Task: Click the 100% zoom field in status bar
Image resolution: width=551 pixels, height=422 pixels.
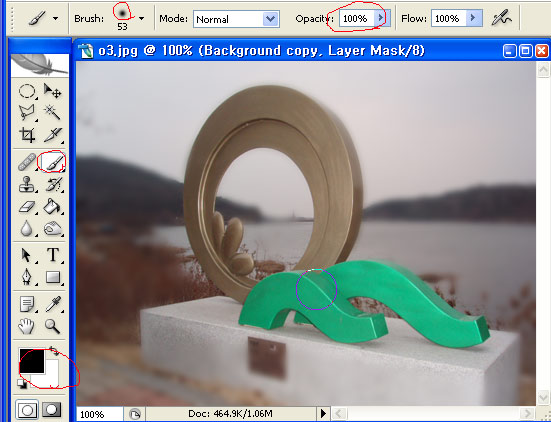Action: tap(99, 414)
